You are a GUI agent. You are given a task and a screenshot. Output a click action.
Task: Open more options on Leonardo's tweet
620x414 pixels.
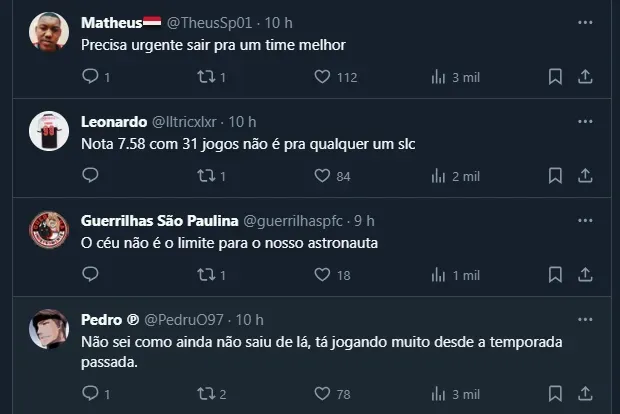[586, 121]
